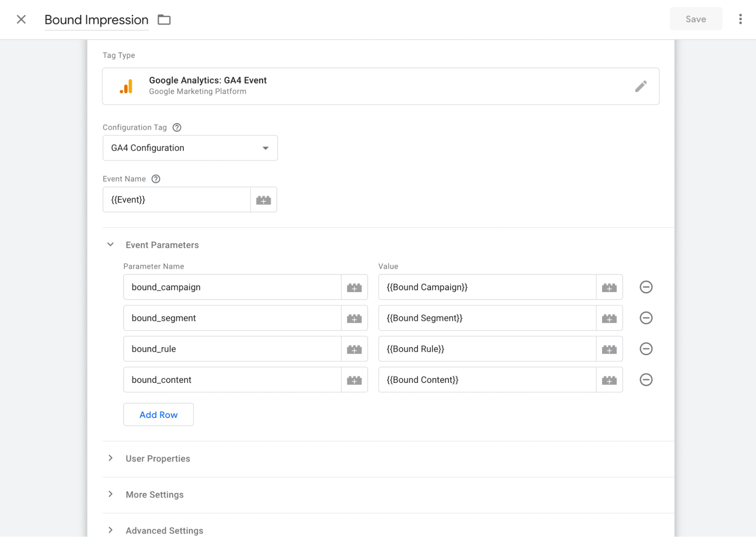This screenshot has width=756, height=537.
Task: Click the Save button
Action: 695,19
